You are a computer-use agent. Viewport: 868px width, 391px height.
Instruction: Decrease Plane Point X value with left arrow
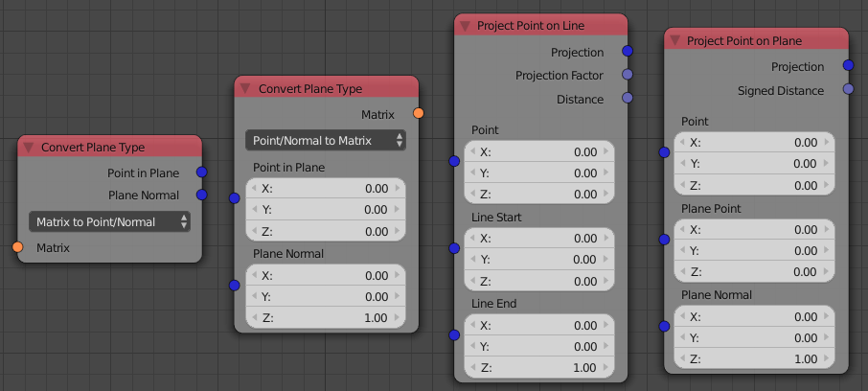pos(680,230)
